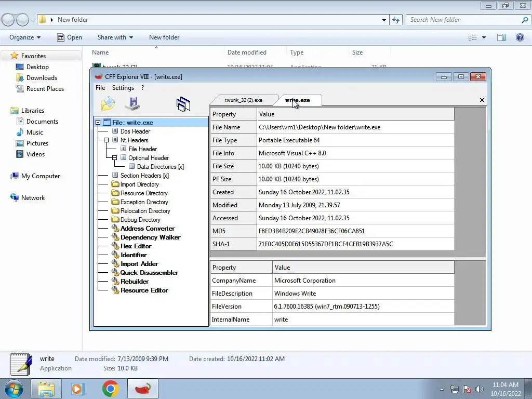Open Google Chrome from the taskbar
The width and height of the screenshot is (532, 399).
point(110,389)
